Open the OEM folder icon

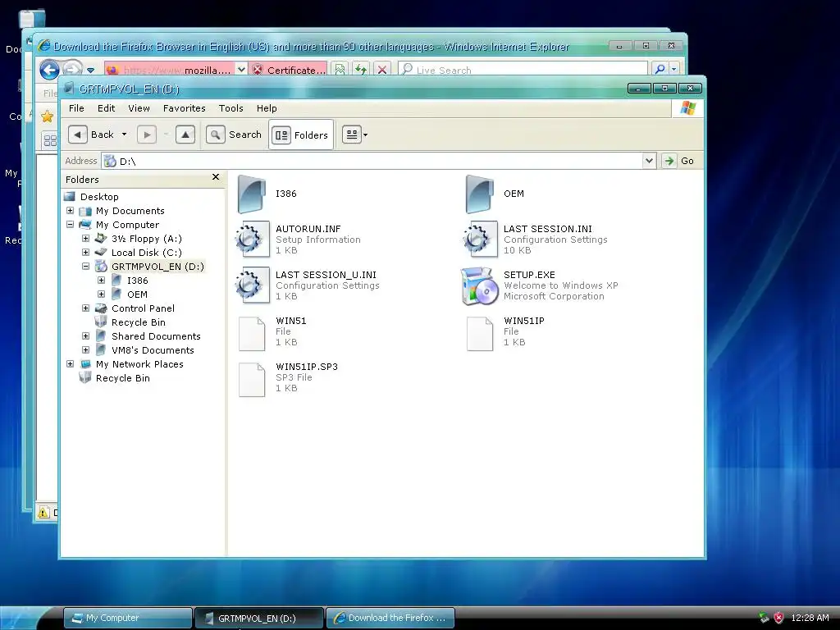(479, 194)
